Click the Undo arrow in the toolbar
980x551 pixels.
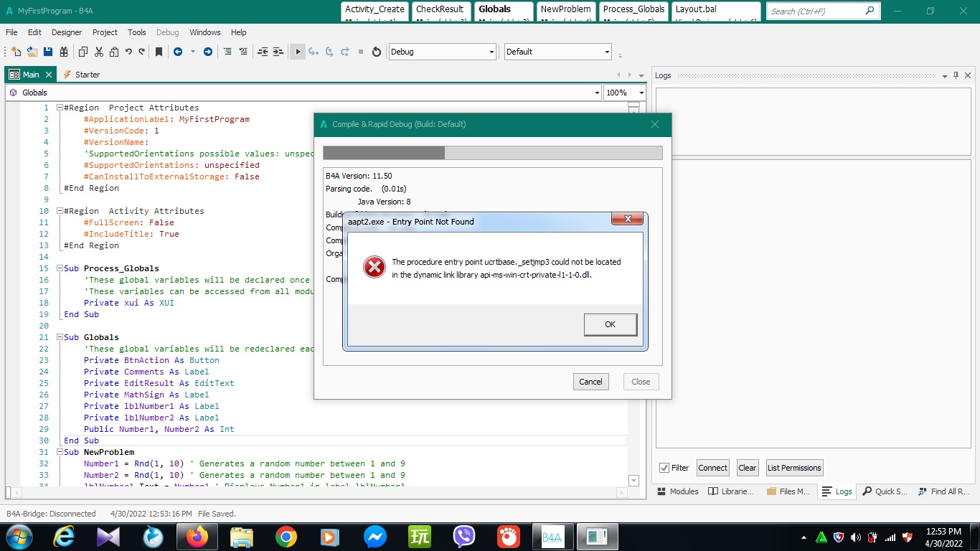tap(128, 52)
